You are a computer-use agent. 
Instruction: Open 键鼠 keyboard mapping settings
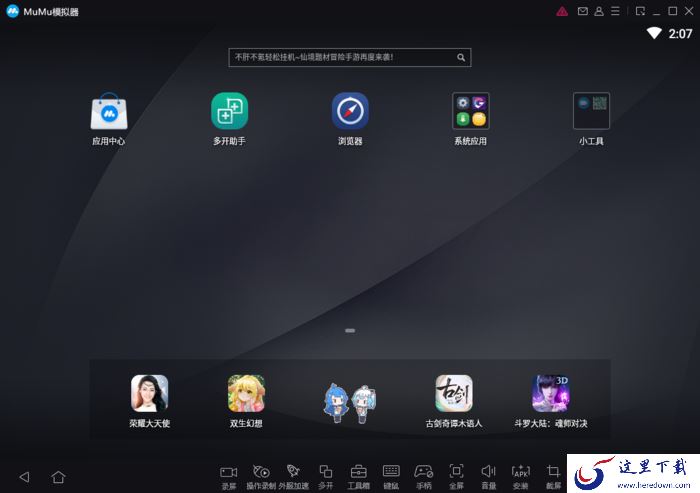pyautogui.click(x=391, y=476)
